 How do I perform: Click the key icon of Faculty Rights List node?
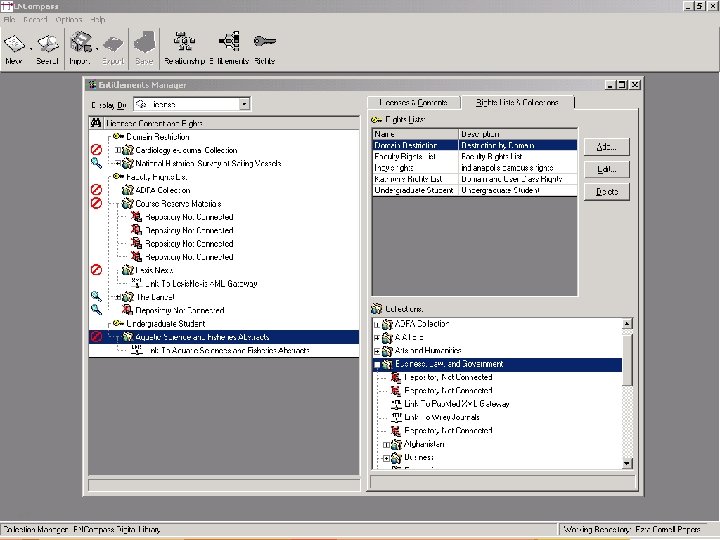click(x=118, y=176)
